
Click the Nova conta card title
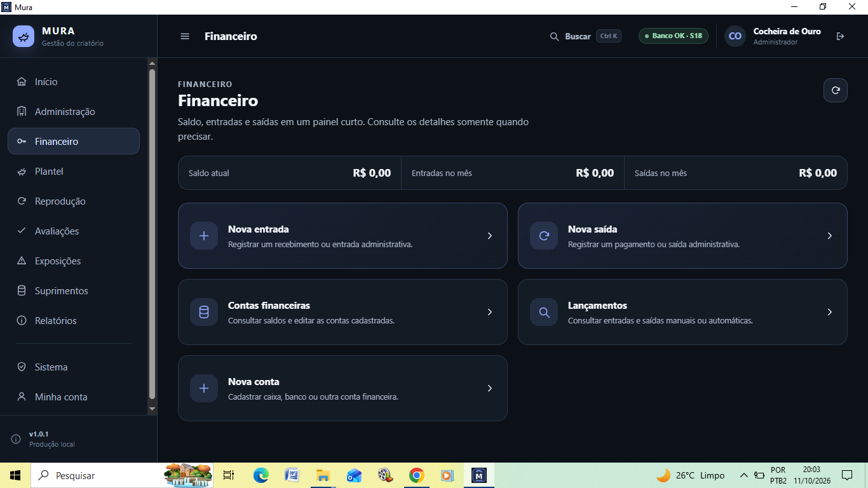tap(254, 382)
